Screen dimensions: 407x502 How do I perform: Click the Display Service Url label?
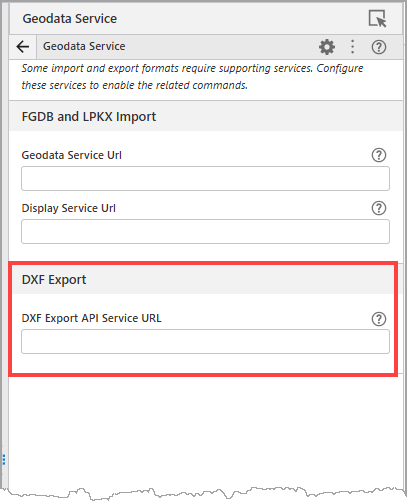tap(69, 208)
